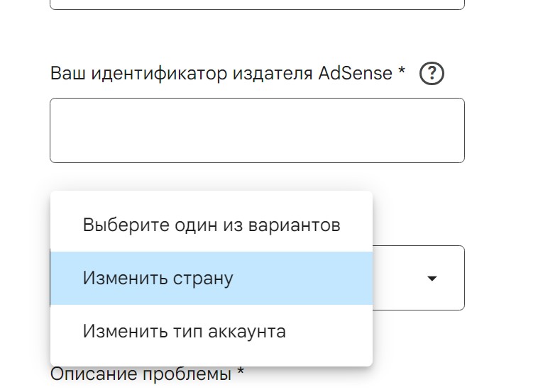Focus the AdSense publisher ID text field
Image resolution: width=538 pixels, height=392 pixels.
point(258,130)
